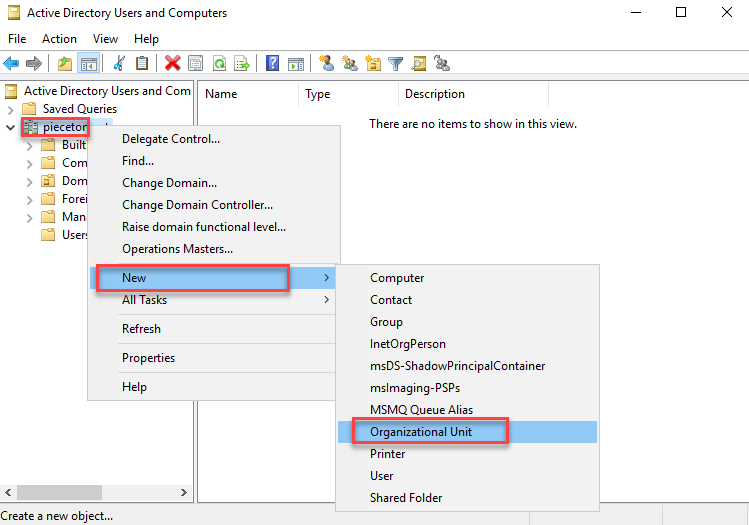Image resolution: width=749 pixels, height=525 pixels.
Task: Click the Description column header
Action: 473,94
